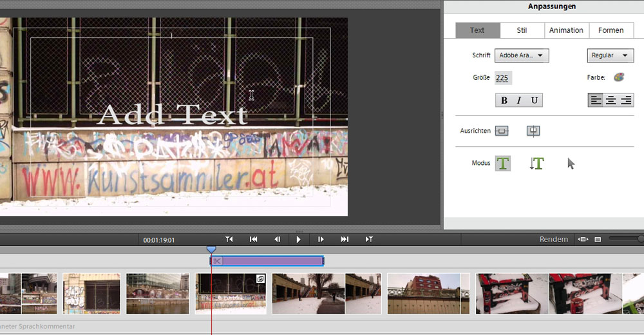Go to next edit point
This screenshot has width=644, height=335.
369,239
